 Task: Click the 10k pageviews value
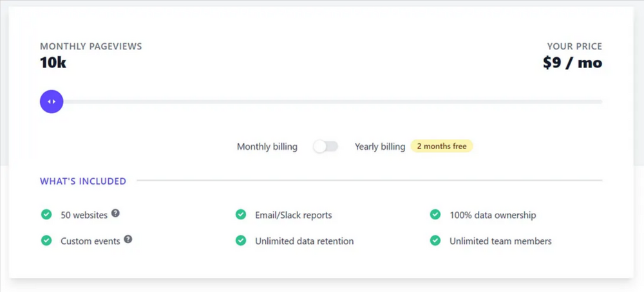53,63
